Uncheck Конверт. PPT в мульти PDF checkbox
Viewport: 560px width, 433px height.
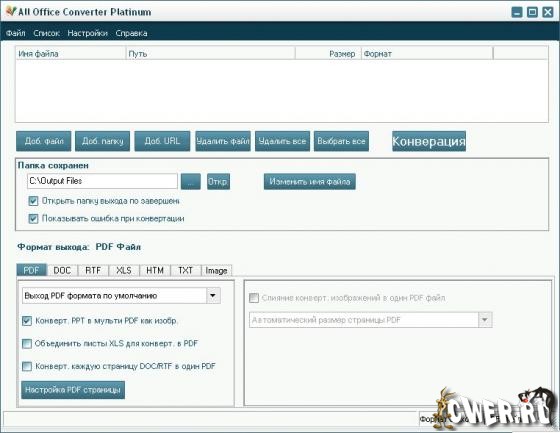[27, 321]
